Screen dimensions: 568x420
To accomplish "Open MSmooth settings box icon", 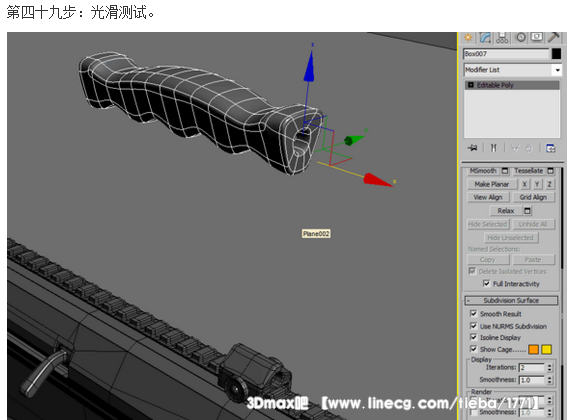I will click(505, 171).
